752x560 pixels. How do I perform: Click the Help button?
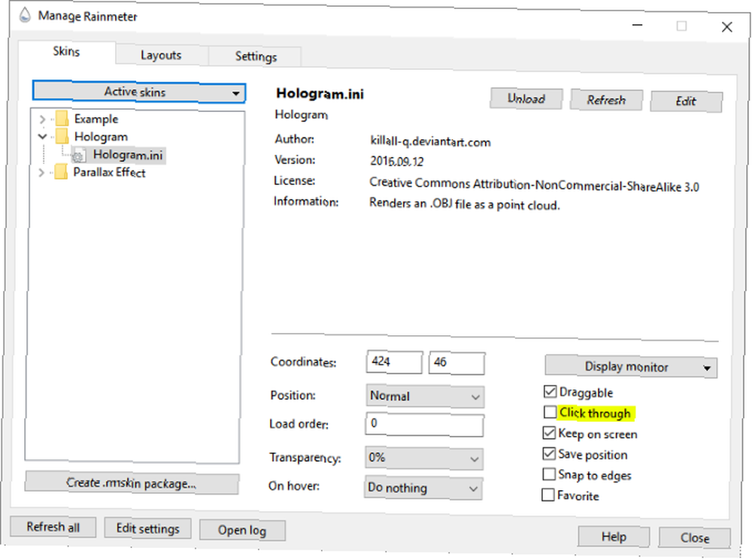pos(614,537)
